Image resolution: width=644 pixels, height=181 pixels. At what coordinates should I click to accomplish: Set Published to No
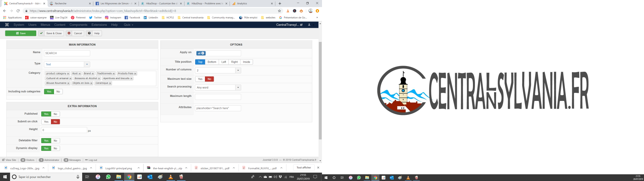pos(55,114)
